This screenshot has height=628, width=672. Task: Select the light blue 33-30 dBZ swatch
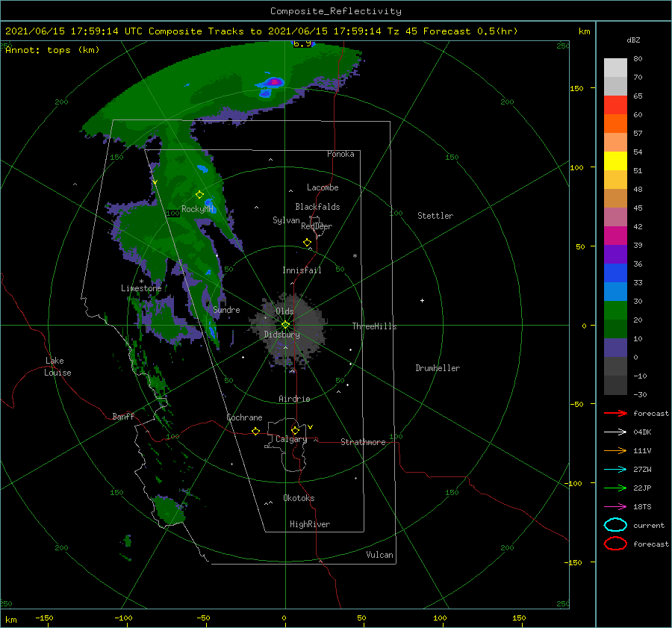615,292
